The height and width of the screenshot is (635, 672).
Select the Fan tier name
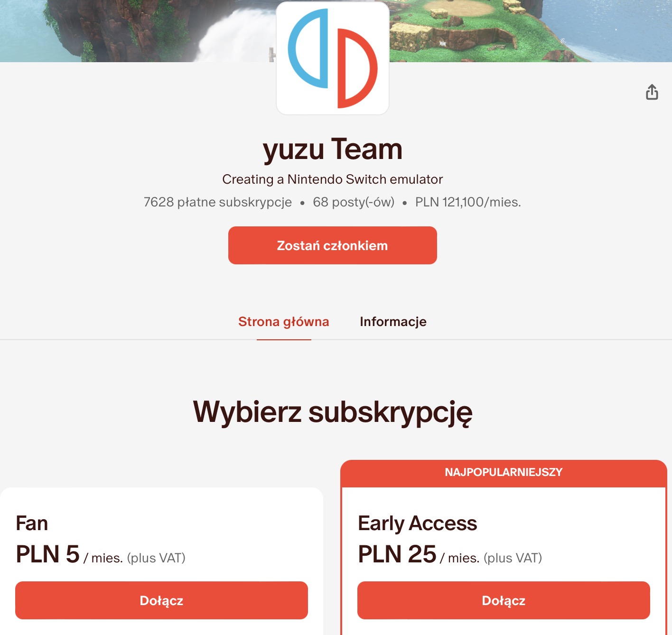32,523
